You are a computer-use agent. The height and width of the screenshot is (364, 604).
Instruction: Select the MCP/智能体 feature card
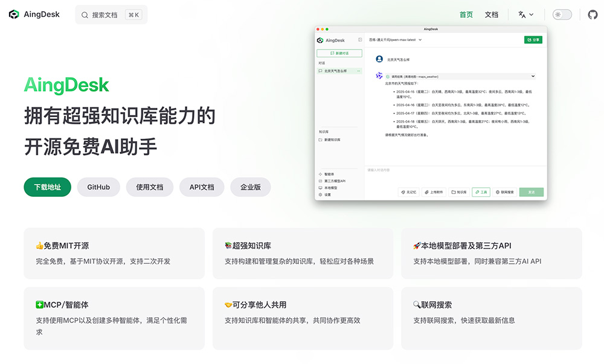click(114, 318)
